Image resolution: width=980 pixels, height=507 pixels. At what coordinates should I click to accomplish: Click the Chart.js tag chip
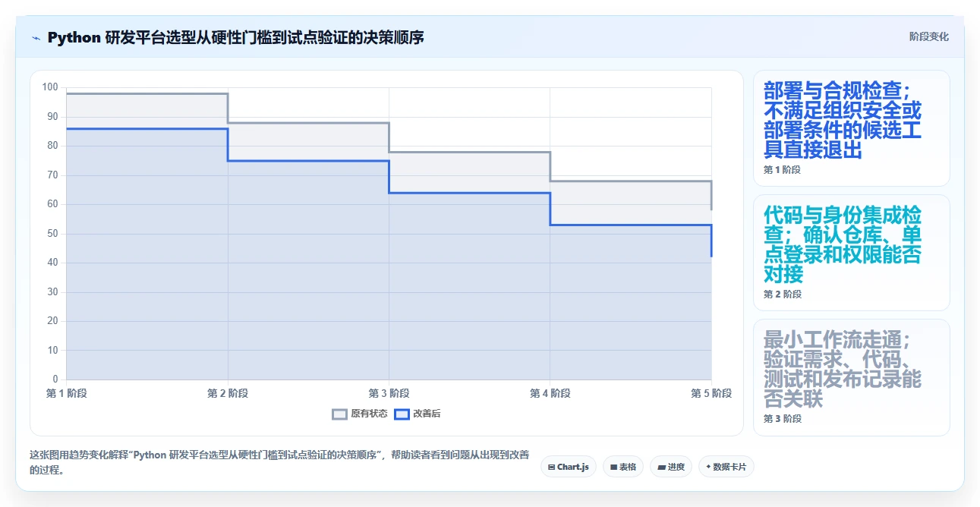[569, 467]
